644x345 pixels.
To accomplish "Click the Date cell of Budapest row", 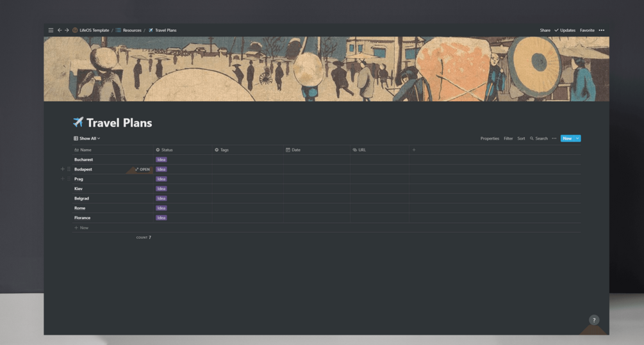I will pos(317,170).
